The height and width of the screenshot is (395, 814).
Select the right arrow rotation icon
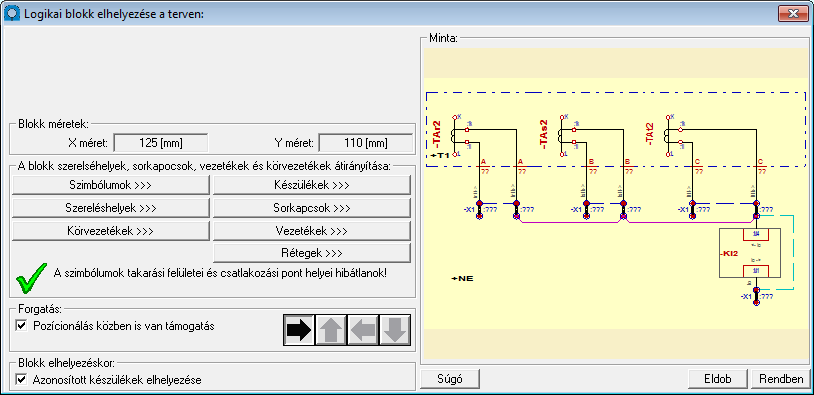click(299, 330)
